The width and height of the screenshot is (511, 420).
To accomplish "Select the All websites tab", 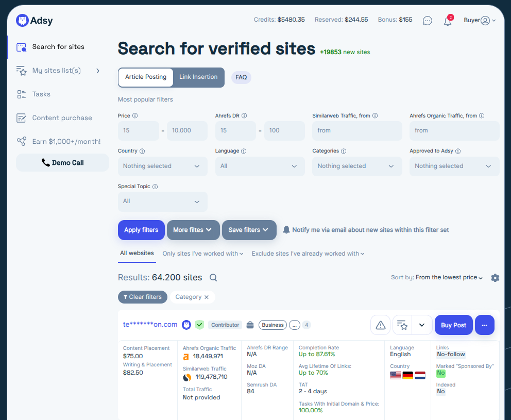I will pyautogui.click(x=137, y=254).
